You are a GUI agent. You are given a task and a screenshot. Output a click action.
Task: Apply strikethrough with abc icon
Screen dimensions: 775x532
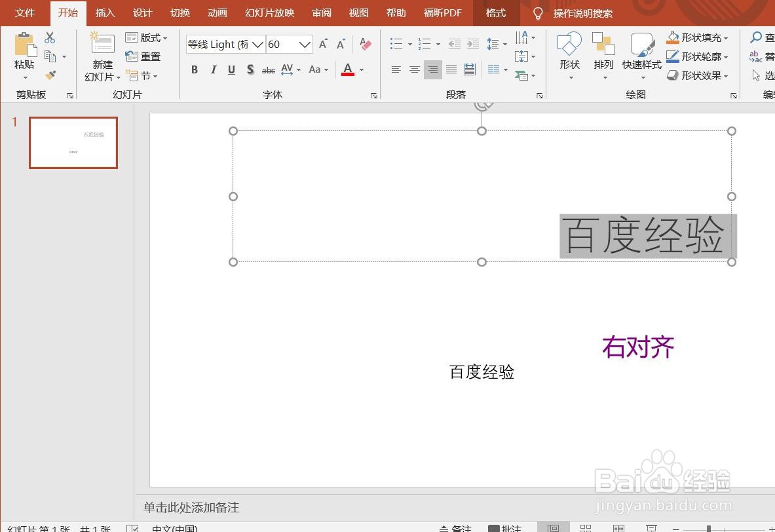[269, 70]
